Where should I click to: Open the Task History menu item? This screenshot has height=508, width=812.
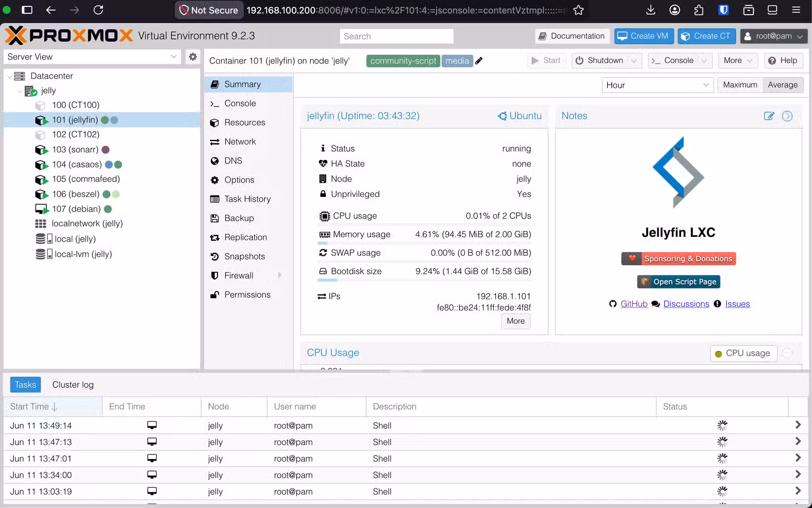[249, 199]
